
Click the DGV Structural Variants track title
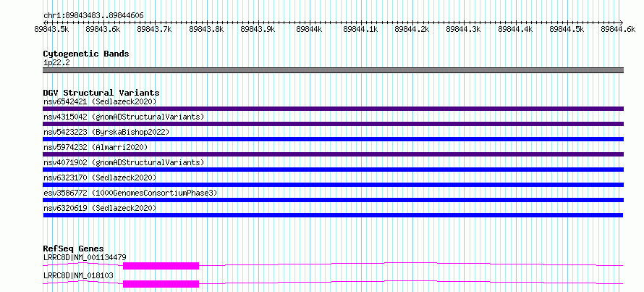[101, 93]
